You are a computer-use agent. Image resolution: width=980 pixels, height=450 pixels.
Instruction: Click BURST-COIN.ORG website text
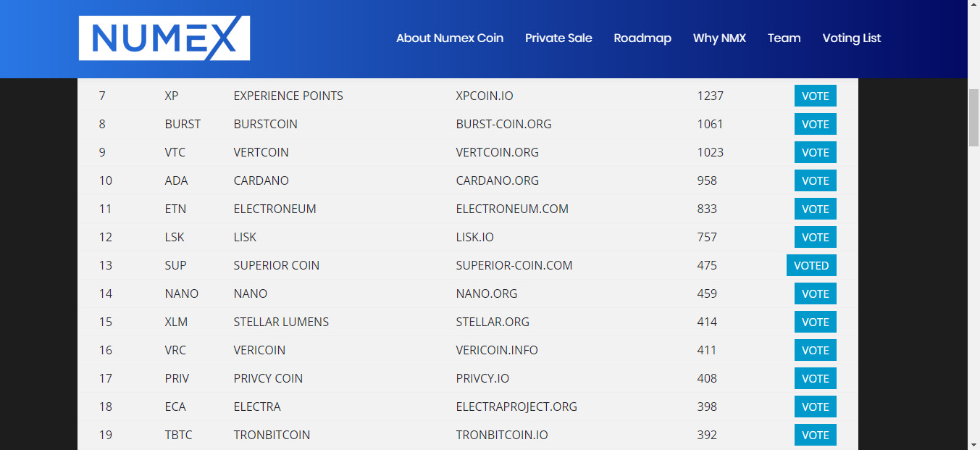(x=503, y=124)
